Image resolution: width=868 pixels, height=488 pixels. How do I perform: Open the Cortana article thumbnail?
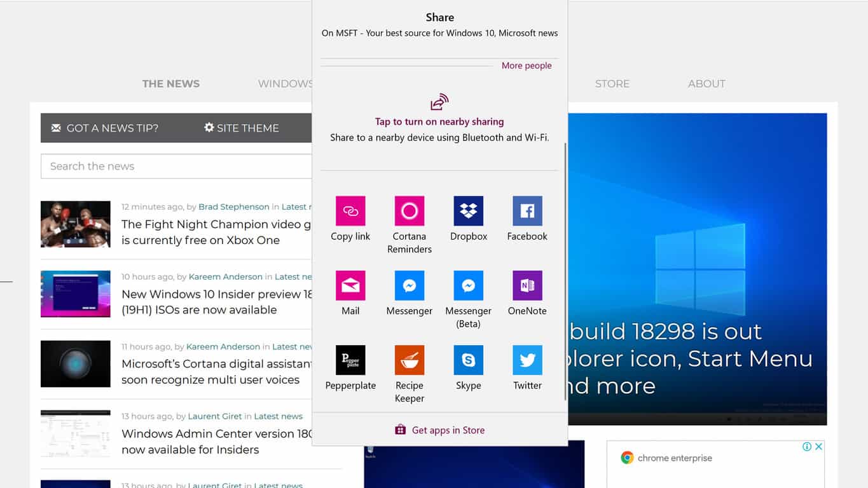76,364
